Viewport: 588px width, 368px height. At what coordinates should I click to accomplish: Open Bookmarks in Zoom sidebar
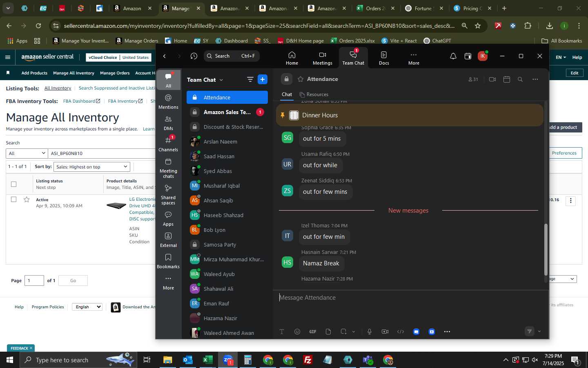(x=168, y=261)
